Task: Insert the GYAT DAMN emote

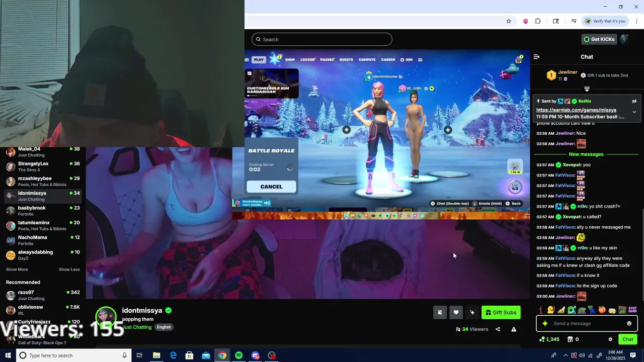Action: point(633,310)
